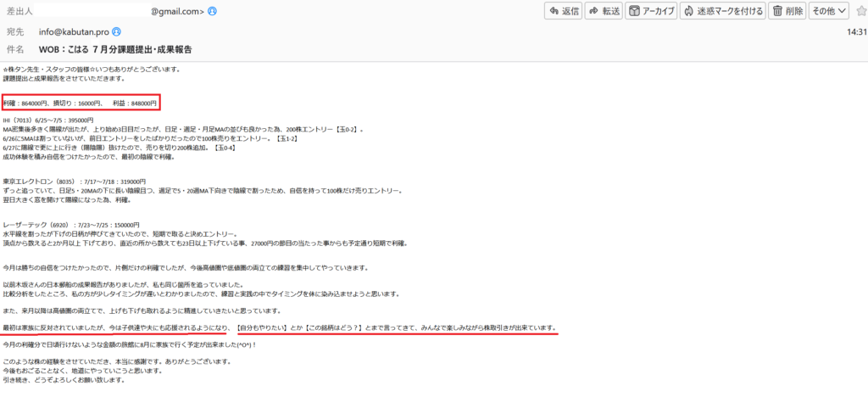The width and height of the screenshot is (868, 414).
Task: Click the received time 14:31
Action: tap(856, 31)
